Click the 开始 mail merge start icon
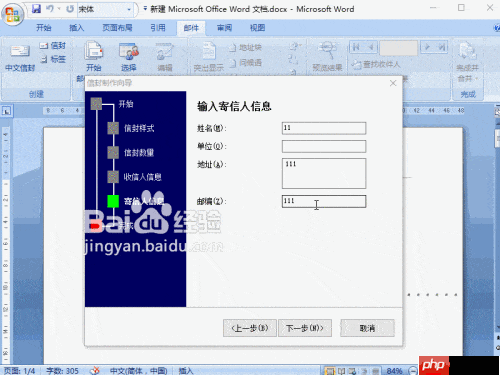This screenshot has height=375, width=500. tap(93, 56)
